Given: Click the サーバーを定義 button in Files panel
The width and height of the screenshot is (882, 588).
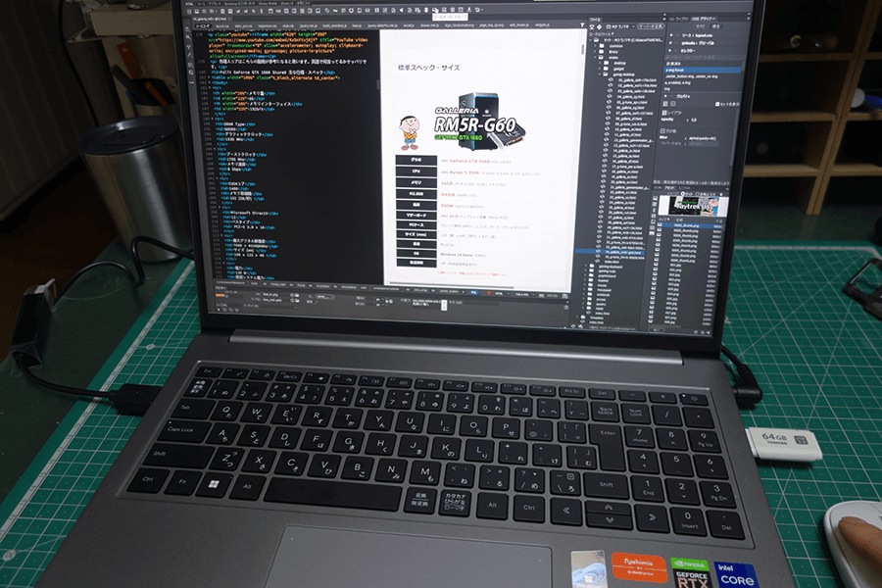Looking at the screenshot, I should point(651,26).
